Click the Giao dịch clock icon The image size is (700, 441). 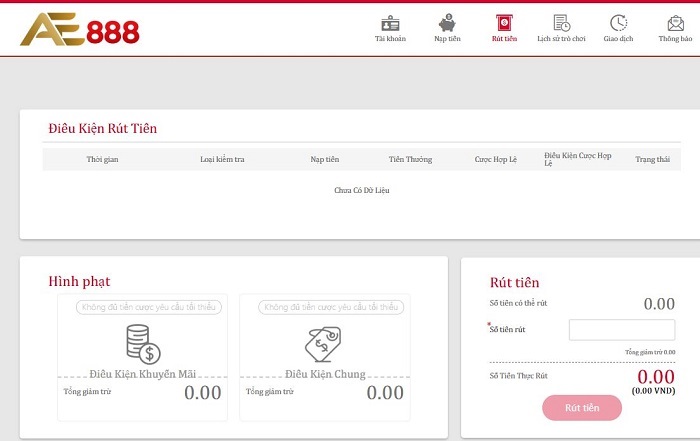click(619, 22)
